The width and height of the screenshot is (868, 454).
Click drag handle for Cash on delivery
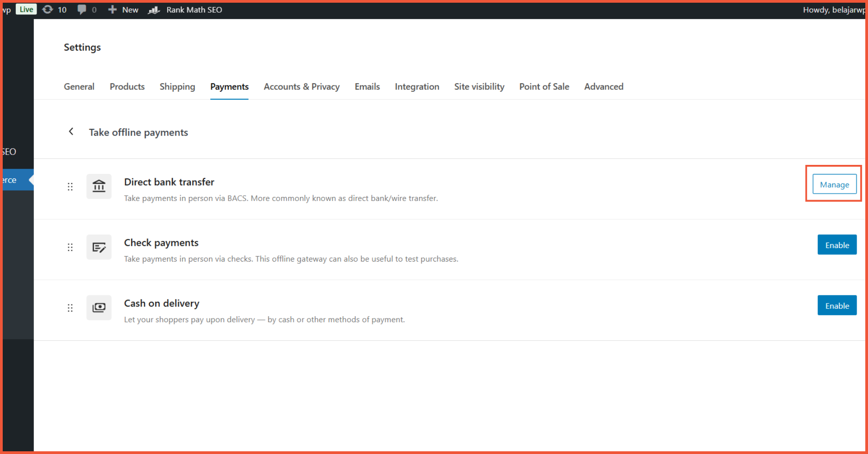coord(70,308)
